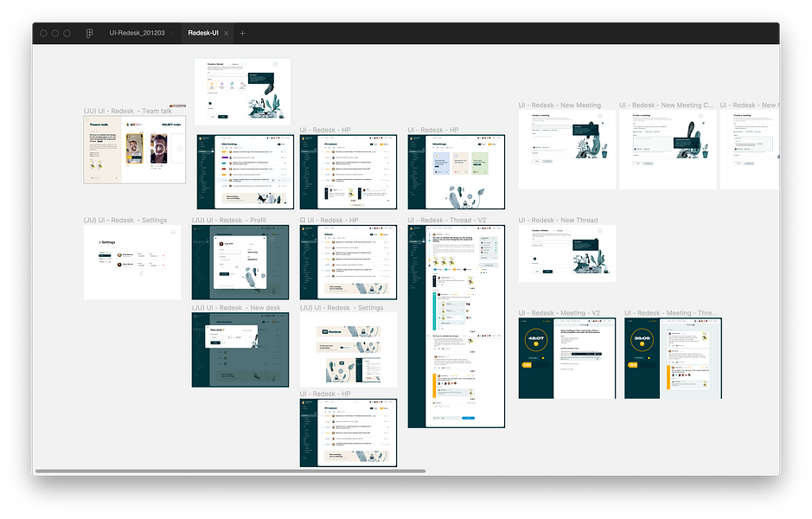
Task: Select the "UI - Redesk - Thread - V2" label
Action: click(x=447, y=220)
